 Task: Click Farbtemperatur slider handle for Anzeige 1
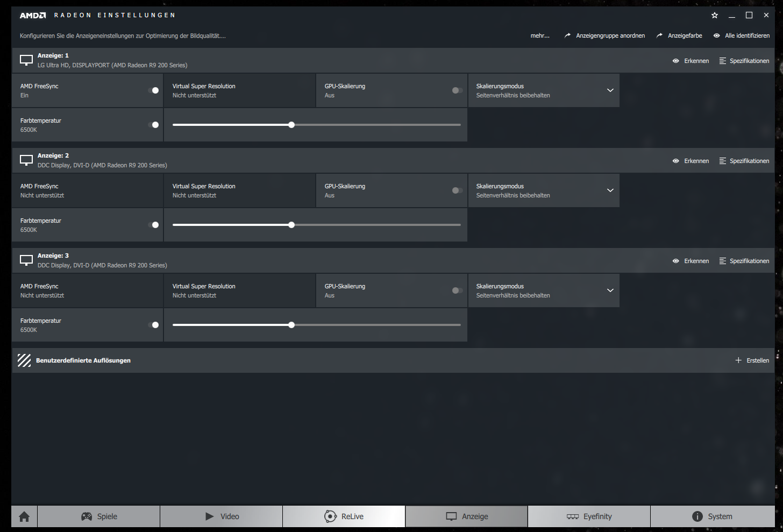coord(291,125)
